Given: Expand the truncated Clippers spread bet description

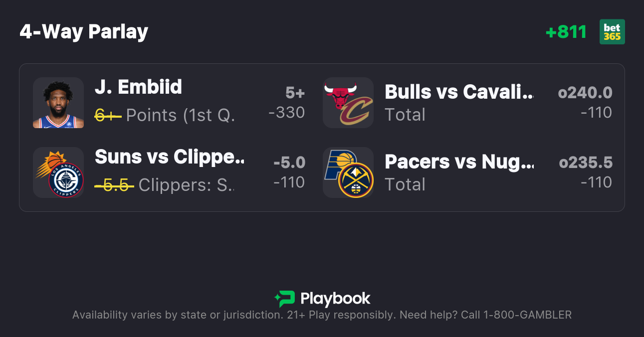Looking at the screenshot, I should (x=185, y=185).
